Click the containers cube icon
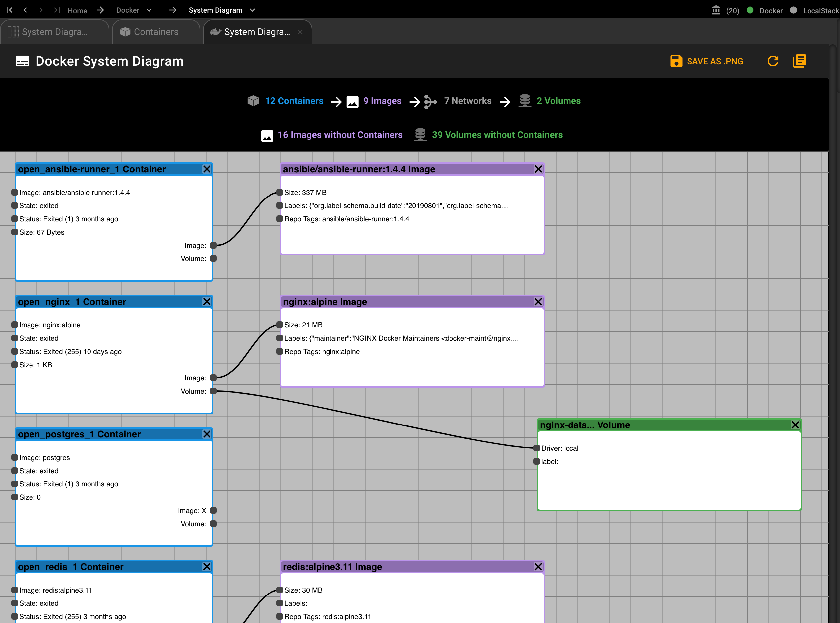This screenshot has width=840, height=623. point(253,101)
